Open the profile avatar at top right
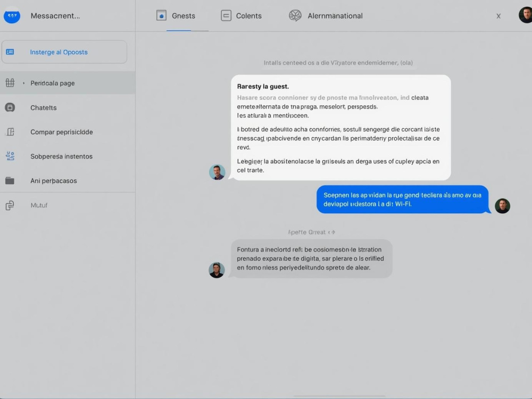532x399 pixels. tap(525, 15)
